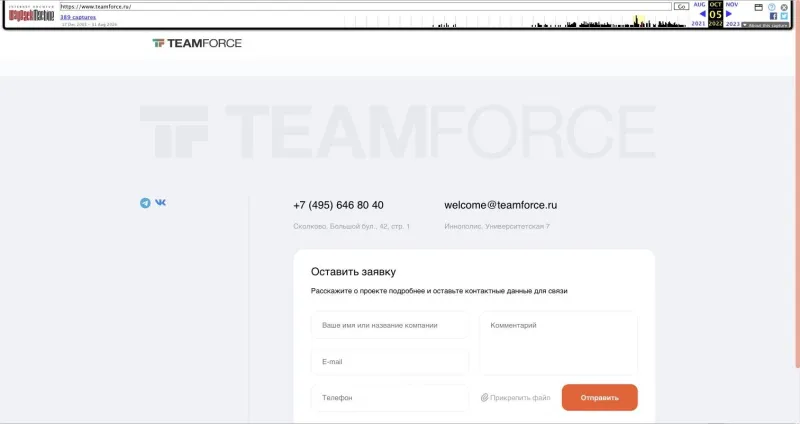Image resolution: width=800 pixels, height=424 pixels.
Task: Share capture on Facebook icon
Action: pyautogui.click(x=773, y=16)
